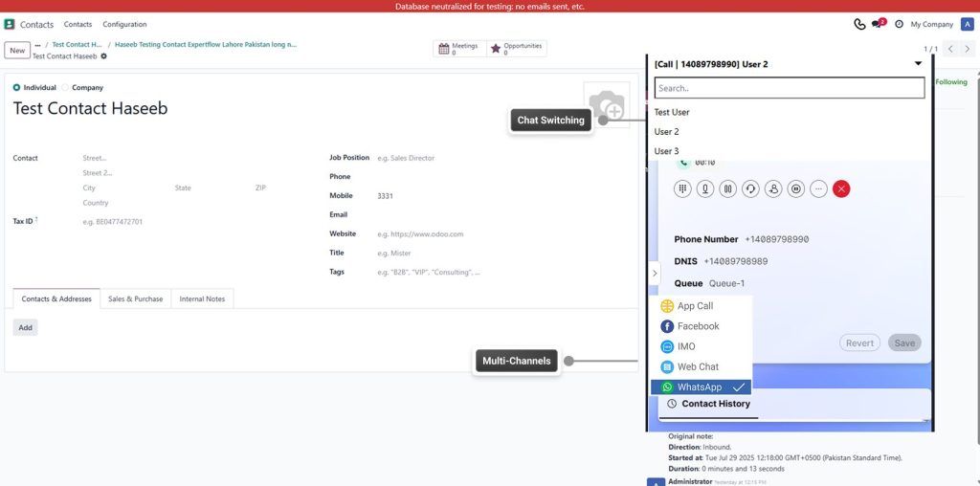Open Haseeb Testing Contact Expertflow breadcrumb link
980x486 pixels.
pos(206,45)
